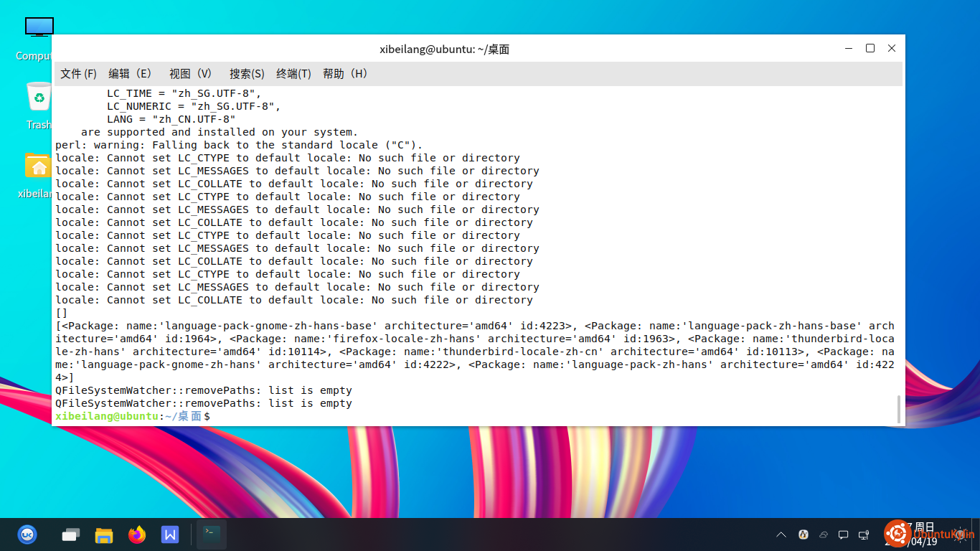Screen dimensions: 980x551
Task: Click the task view icon in taskbar
Action: coord(70,534)
